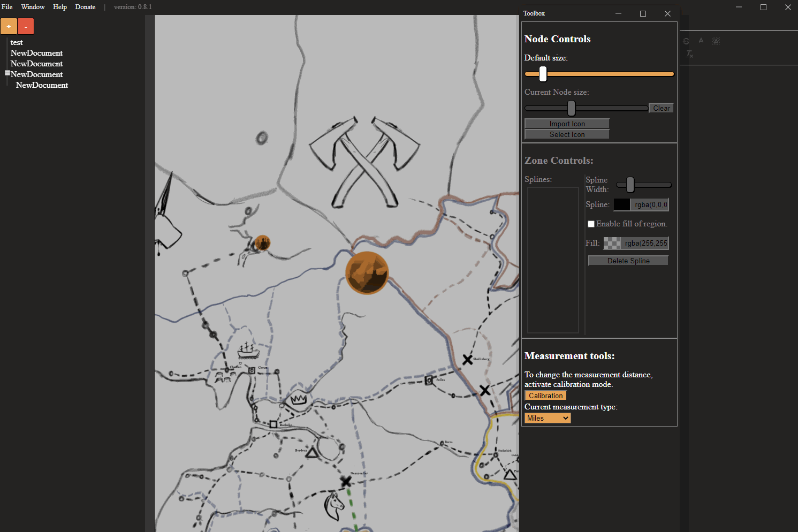Activate the Calibration button
Viewport: 798px width, 532px height.
[545, 396]
